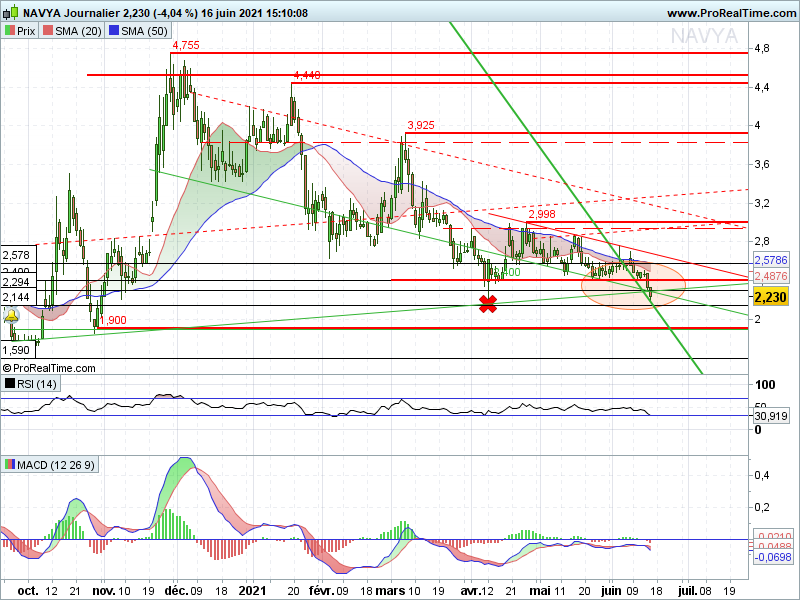Select the 1,900 support label
Image resolution: width=800 pixels, height=600 pixels.
(x=113, y=320)
